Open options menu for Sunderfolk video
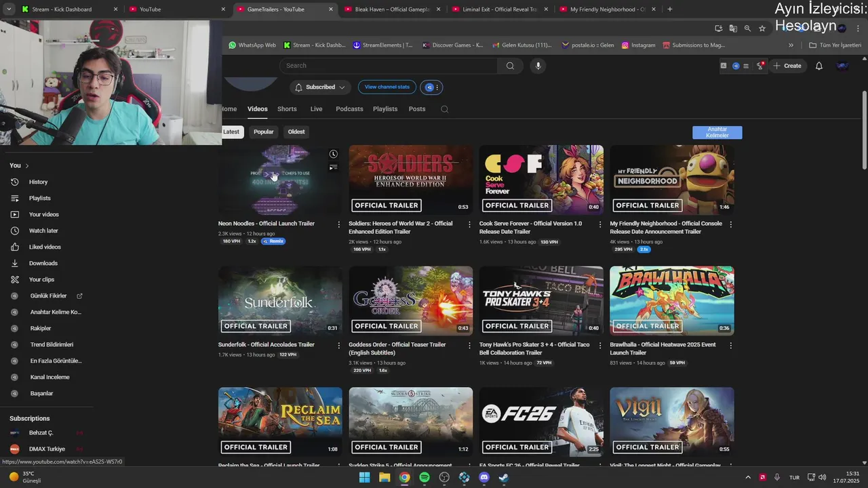868x488 pixels. tap(338, 345)
